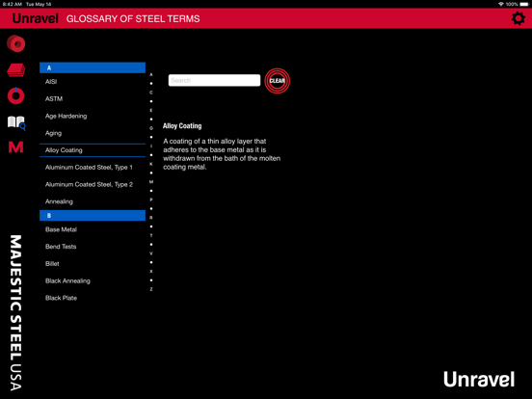Tap the red Majestic M icon
This screenshot has height=399, width=532.
[x=16, y=147]
